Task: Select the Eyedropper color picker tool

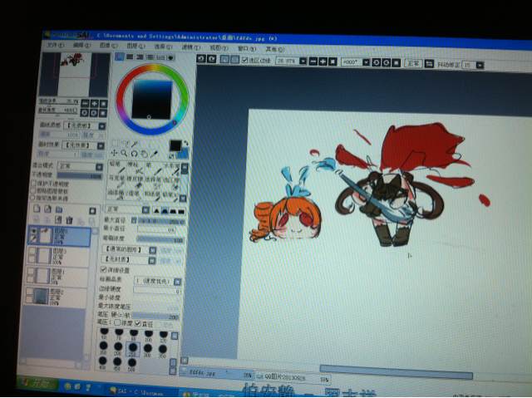Action: pyautogui.click(x=155, y=155)
